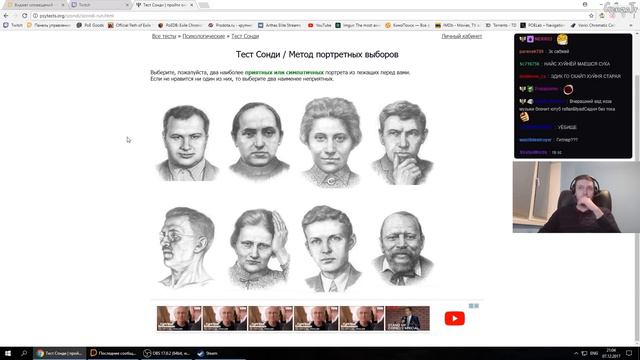Screen dimensions: 640x360
Task: Open the Windows notification center
Action: click(x=629, y=353)
